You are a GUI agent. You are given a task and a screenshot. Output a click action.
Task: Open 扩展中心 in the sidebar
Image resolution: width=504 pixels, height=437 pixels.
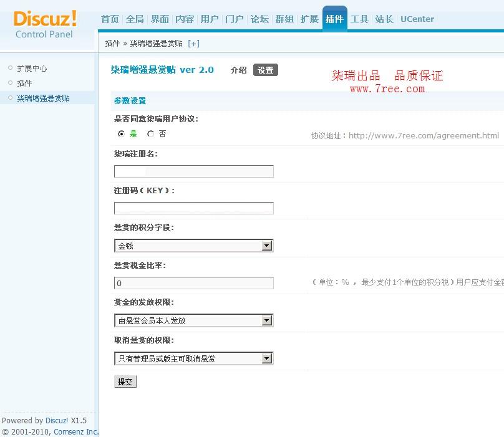[32, 68]
